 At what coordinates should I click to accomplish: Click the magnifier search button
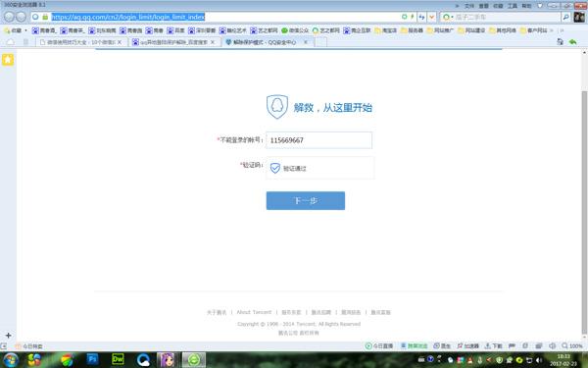(565, 17)
